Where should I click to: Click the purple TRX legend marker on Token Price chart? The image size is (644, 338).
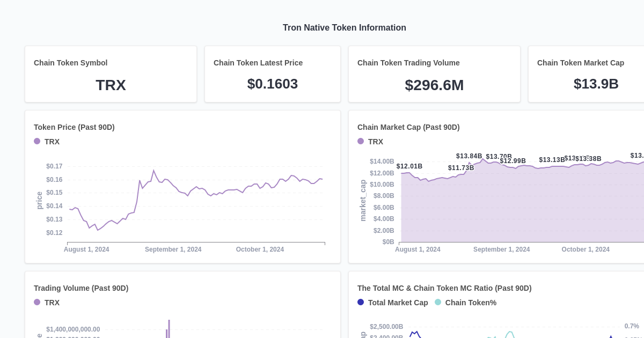[37, 141]
